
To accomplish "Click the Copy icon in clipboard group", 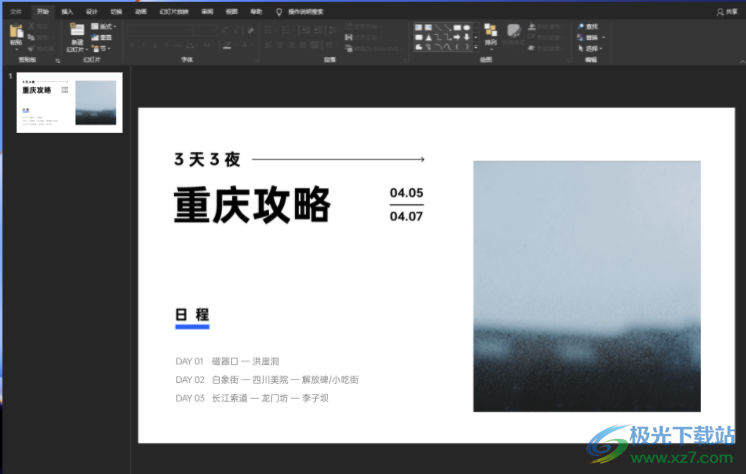I will (x=31, y=37).
